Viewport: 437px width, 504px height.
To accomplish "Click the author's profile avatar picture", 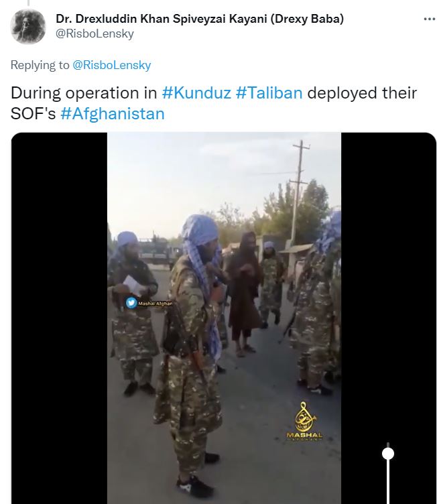I will tap(28, 26).
